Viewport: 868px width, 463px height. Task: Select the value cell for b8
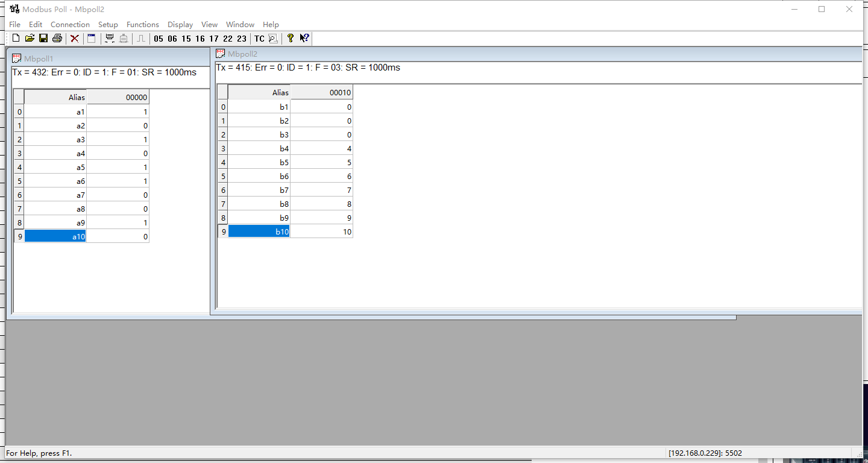pos(322,204)
